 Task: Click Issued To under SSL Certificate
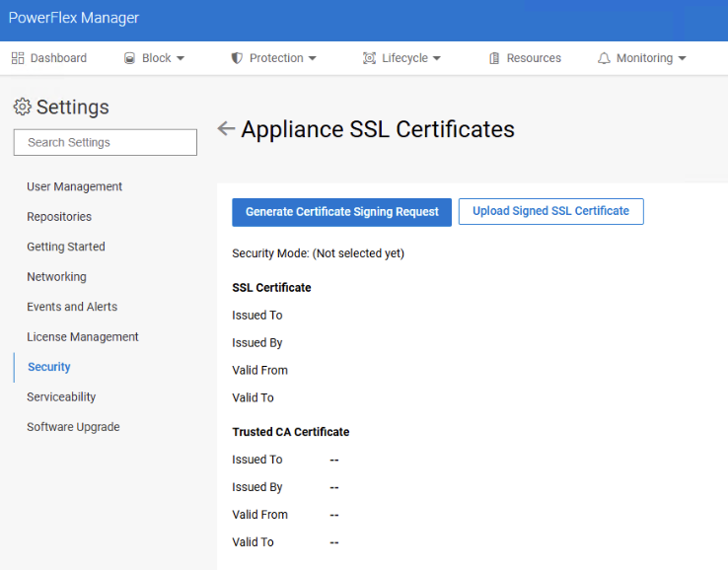click(257, 316)
